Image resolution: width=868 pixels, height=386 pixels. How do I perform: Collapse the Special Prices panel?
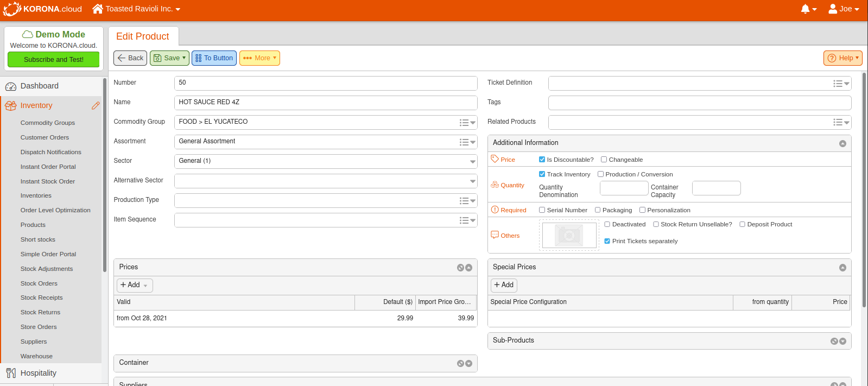[x=842, y=268]
